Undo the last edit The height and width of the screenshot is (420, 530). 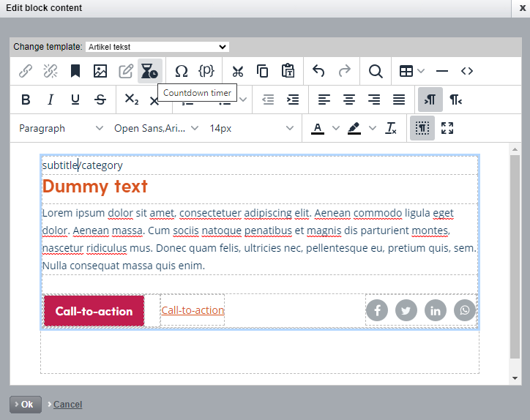point(318,71)
